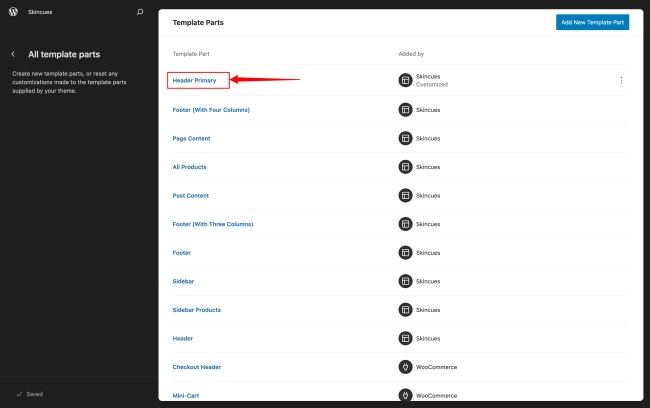The image size is (650, 408).
Task: Click theme icon in the Page Content row
Action: click(x=405, y=138)
